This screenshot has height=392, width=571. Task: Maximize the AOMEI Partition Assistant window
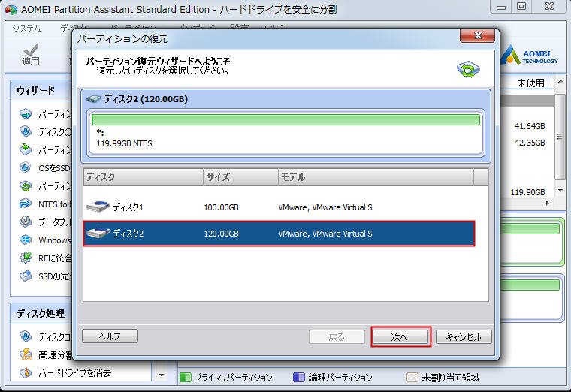click(x=521, y=7)
